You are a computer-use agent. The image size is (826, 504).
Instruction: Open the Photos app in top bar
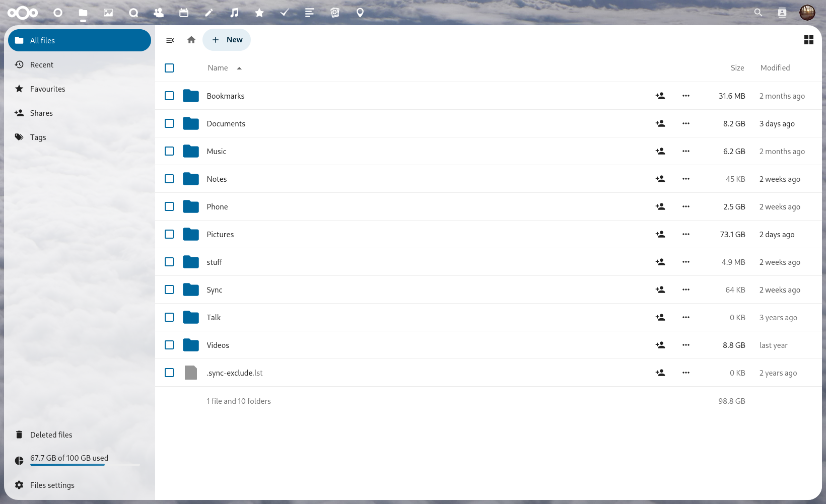coord(108,13)
